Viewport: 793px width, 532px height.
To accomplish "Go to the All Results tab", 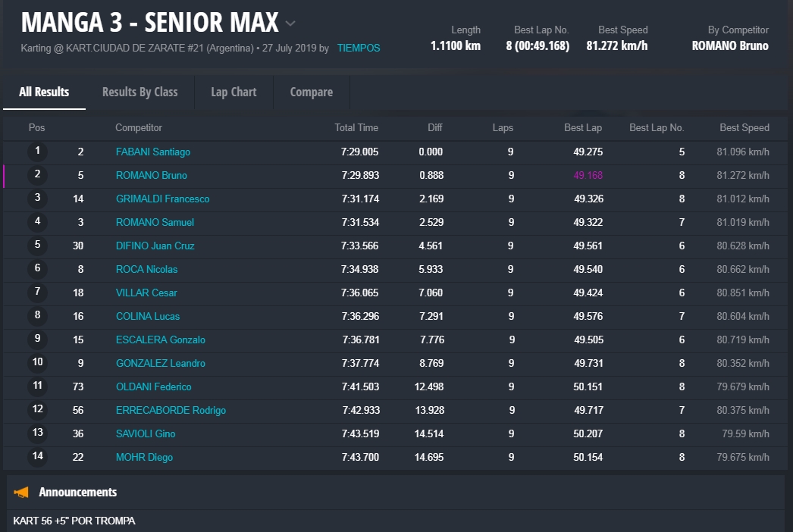I will pos(44,92).
